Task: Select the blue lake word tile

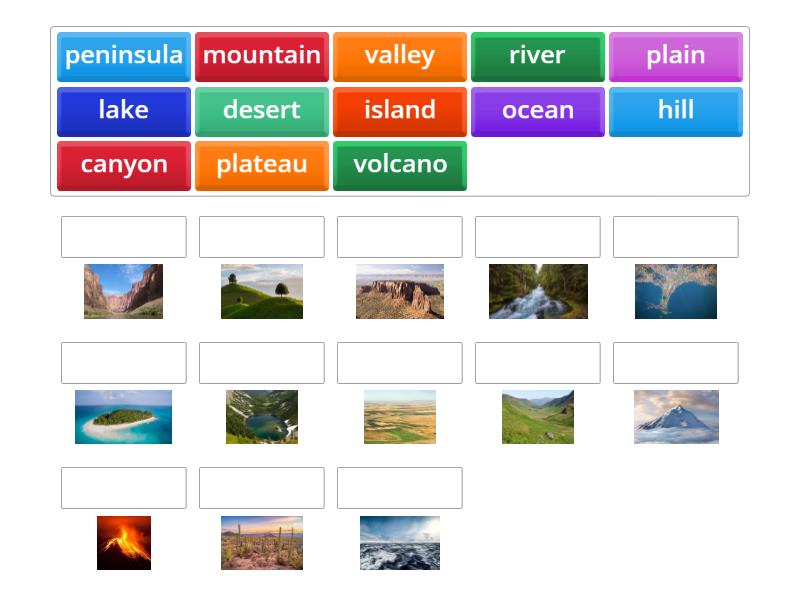Action: point(122,111)
